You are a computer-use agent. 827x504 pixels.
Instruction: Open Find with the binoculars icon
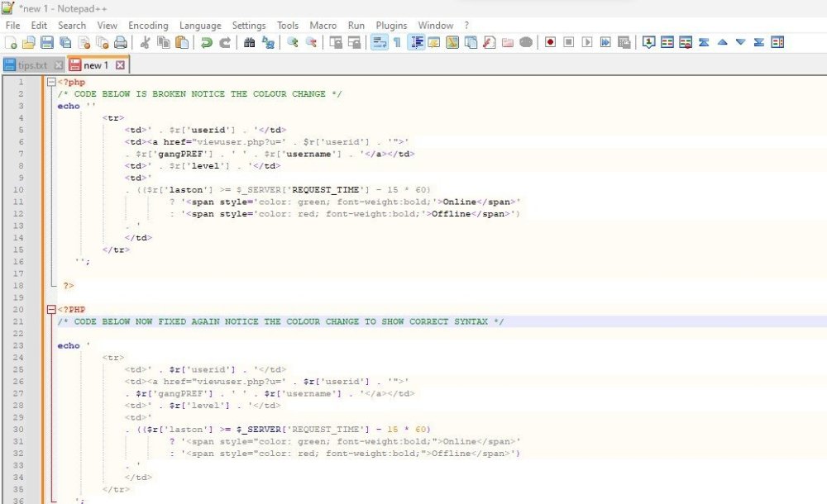[x=250, y=43]
